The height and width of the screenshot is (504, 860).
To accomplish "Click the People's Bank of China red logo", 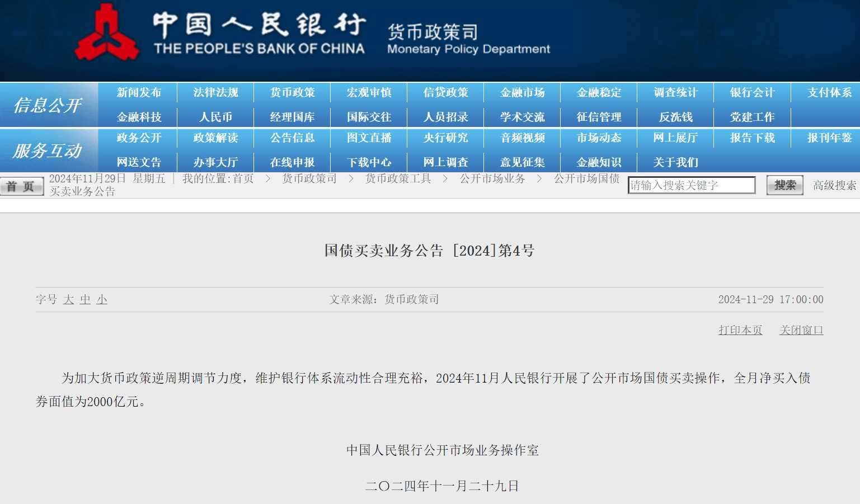I will click(x=106, y=34).
